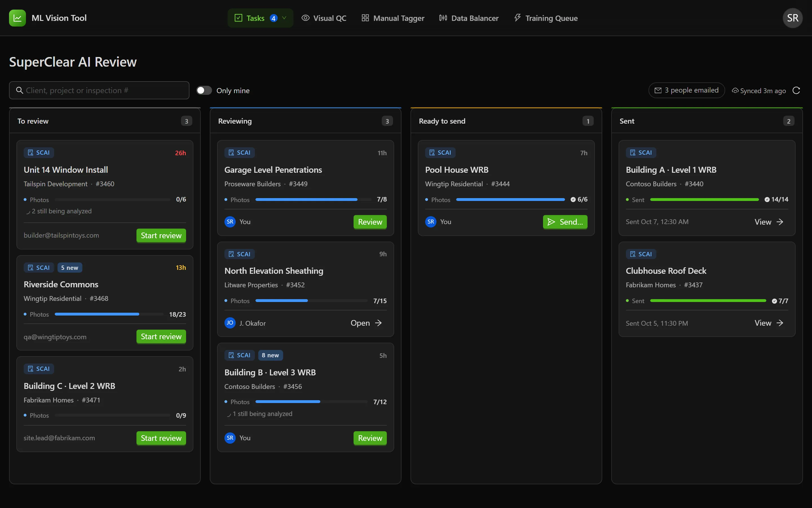812x508 pixels.
Task: Focus the client, project search field
Action: (x=99, y=90)
